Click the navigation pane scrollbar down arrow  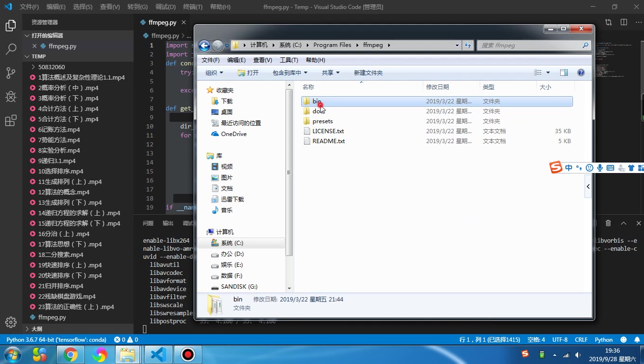(x=289, y=288)
